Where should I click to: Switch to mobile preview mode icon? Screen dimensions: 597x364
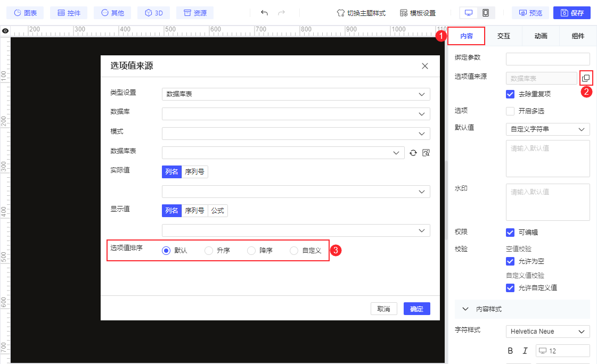point(486,12)
